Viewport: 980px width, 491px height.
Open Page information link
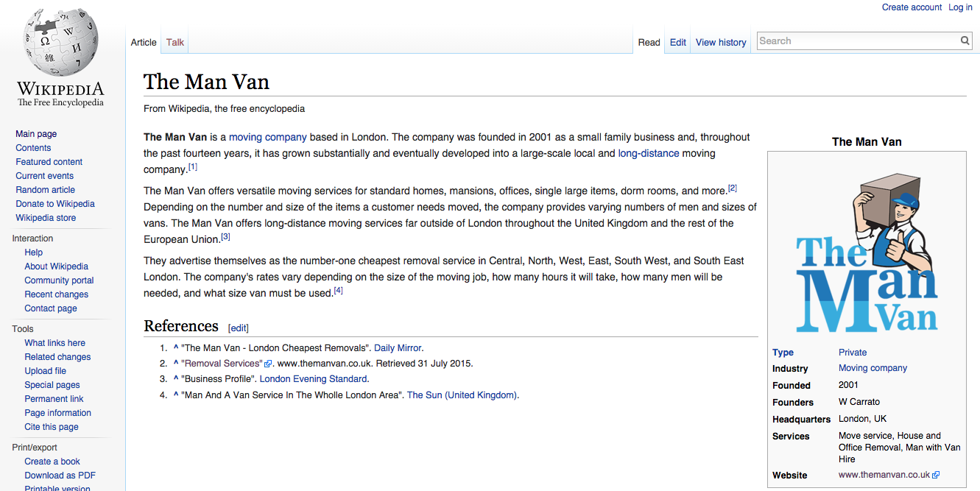[x=58, y=413]
